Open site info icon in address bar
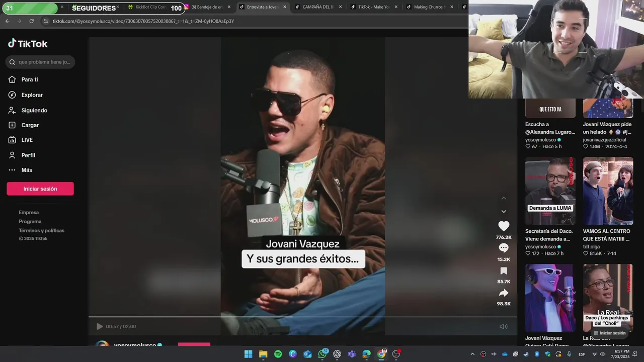Image resolution: width=644 pixels, height=362 pixels. [x=46, y=21]
